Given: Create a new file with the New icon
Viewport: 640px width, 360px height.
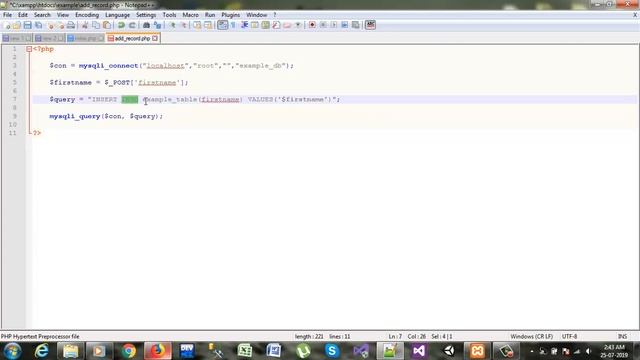Looking at the screenshot, I should 7,25.
